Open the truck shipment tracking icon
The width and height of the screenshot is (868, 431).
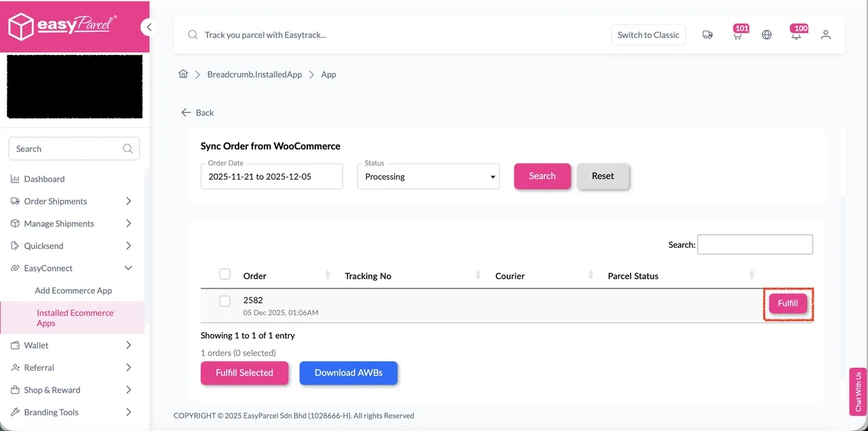(707, 34)
